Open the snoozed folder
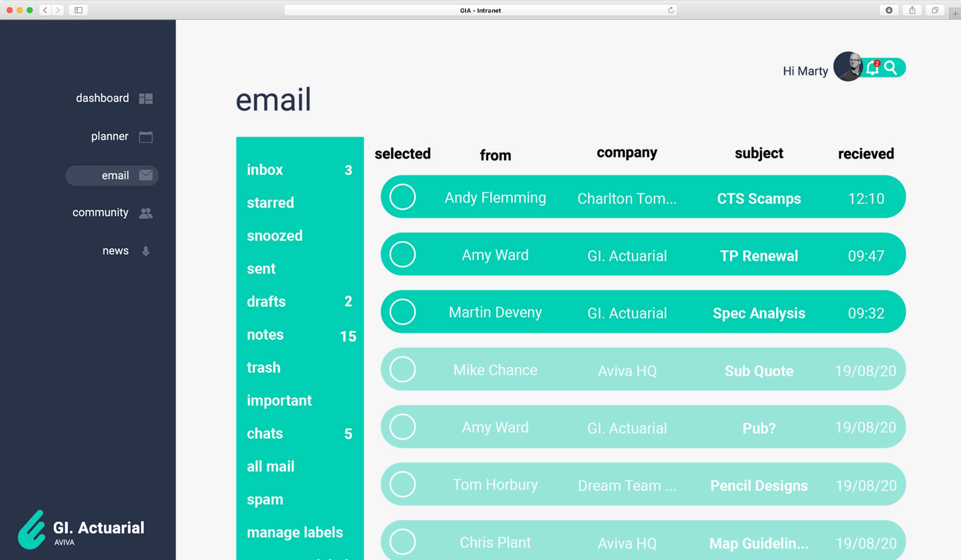 [275, 236]
